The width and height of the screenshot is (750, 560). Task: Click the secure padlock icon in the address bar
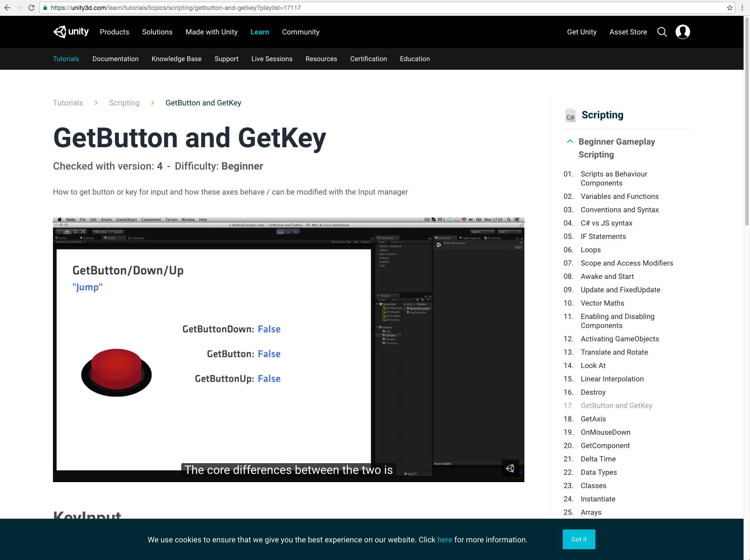[x=45, y=8]
